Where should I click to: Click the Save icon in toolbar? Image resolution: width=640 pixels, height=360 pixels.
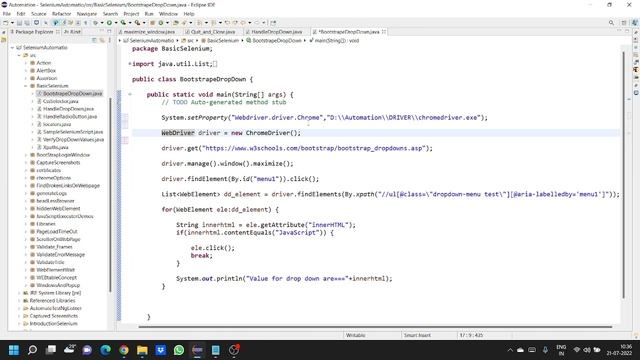(20, 23)
